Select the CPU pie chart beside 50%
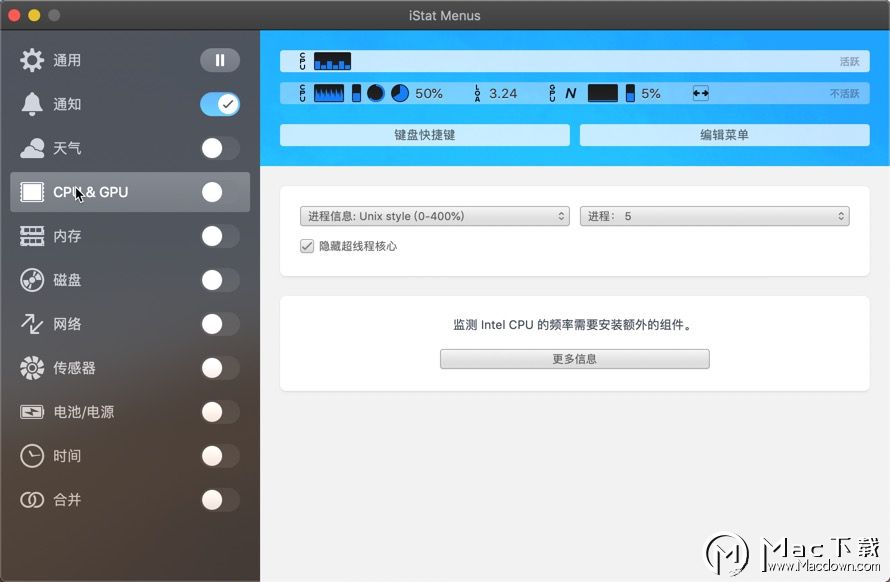This screenshot has width=890, height=582. point(400,93)
